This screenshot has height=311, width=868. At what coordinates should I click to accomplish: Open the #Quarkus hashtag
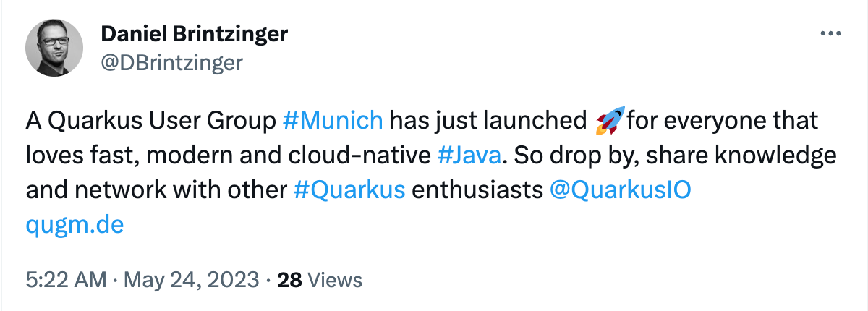[349, 190]
